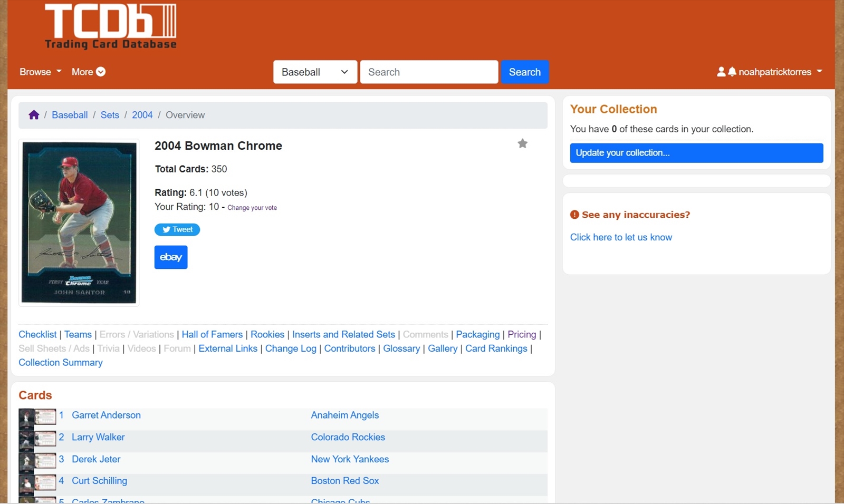Open the notifications bell icon
Image resolution: width=844 pixels, height=504 pixels.
pos(732,72)
